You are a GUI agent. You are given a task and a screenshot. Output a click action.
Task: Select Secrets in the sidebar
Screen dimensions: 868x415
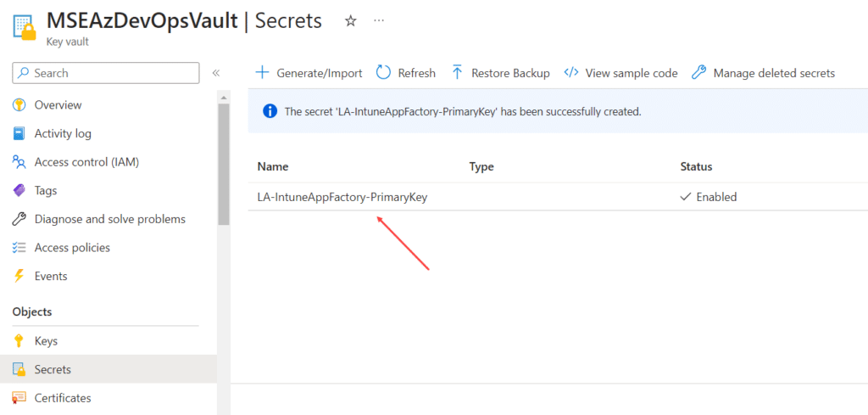(53, 369)
